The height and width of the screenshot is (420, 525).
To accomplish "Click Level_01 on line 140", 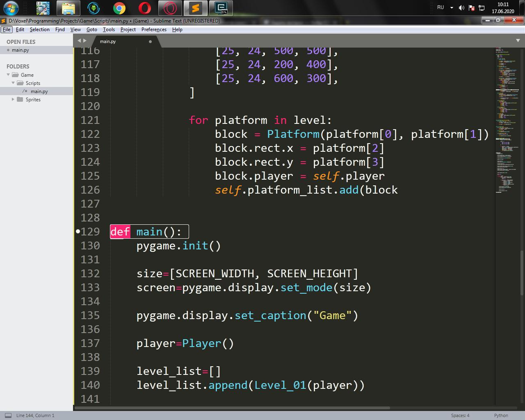I will pos(280,385).
